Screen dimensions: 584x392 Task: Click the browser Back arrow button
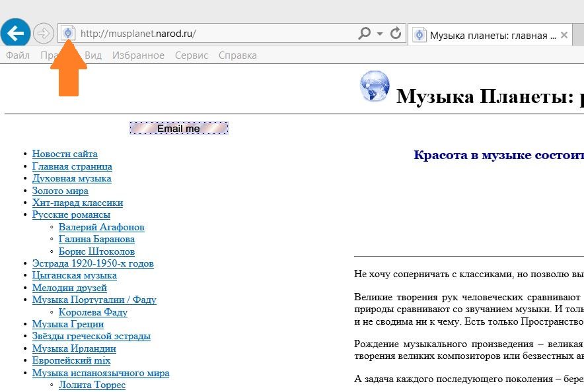pos(15,33)
